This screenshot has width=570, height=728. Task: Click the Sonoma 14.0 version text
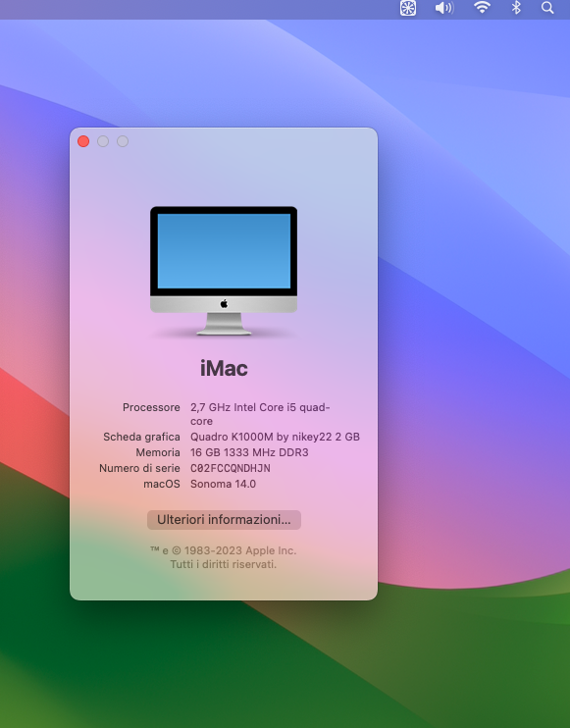point(223,484)
